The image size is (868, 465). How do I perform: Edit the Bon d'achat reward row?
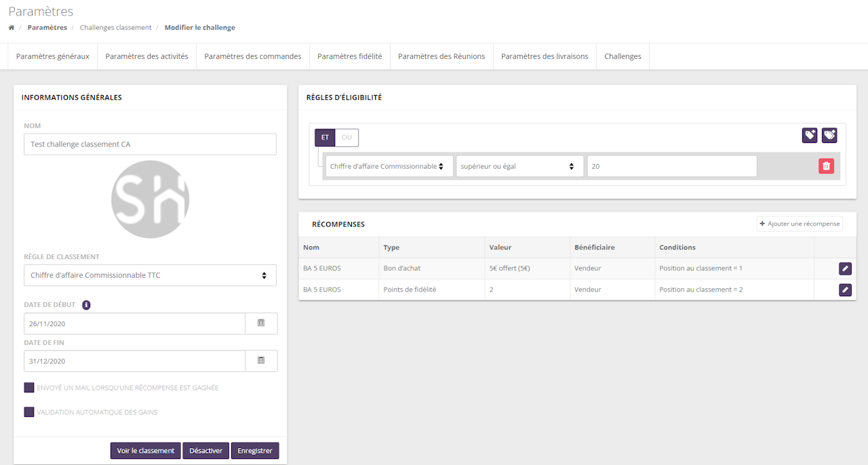click(845, 268)
